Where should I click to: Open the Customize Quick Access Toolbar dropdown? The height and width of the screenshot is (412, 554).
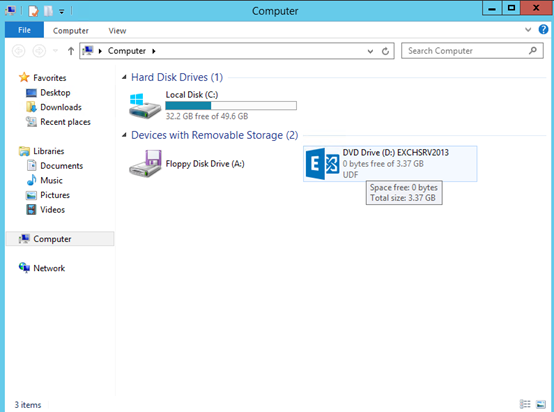(x=61, y=12)
